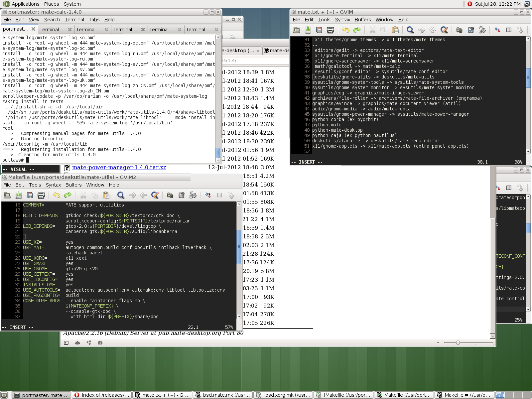532x399 pixels.
Task: Click Run script gears icon in Makefile GVIM2
Action: tap(193, 195)
